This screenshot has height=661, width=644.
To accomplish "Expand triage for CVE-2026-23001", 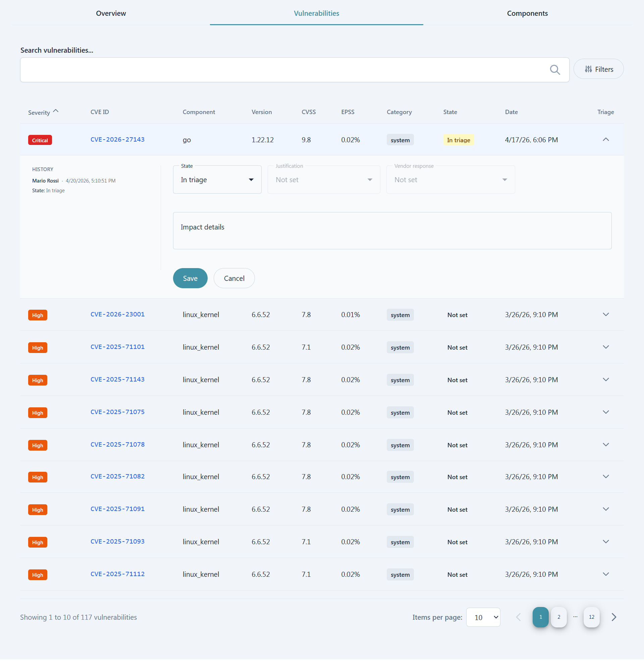I will coord(605,315).
